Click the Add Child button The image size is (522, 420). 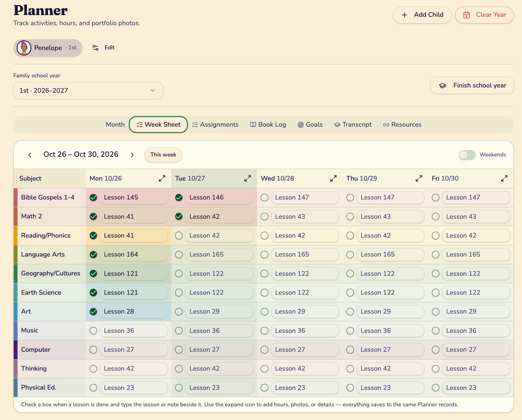tap(422, 15)
